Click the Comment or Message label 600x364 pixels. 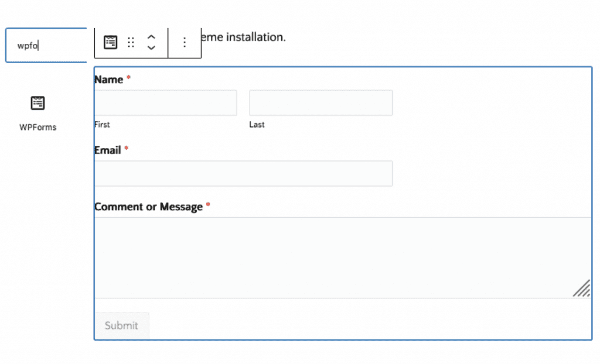(x=148, y=207)
